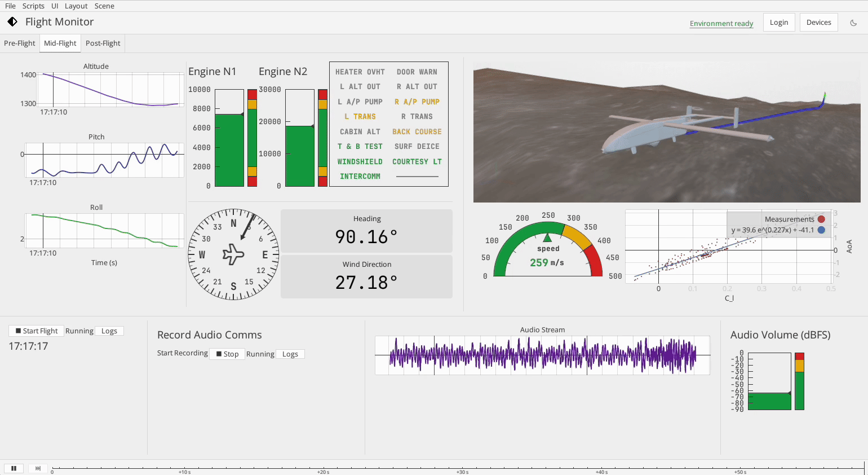Toggle the blue fitted-curve legend dot

[821, 230]
